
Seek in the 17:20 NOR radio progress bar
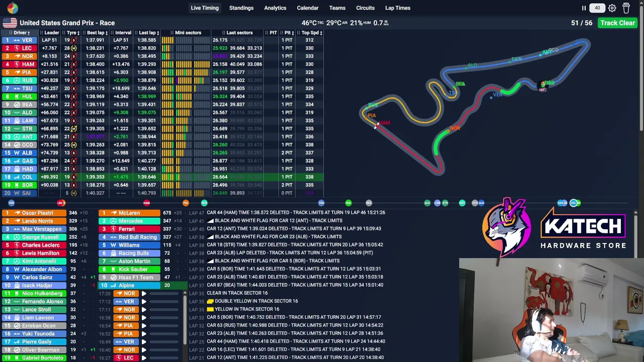pyautogui.click(x=165, y=294)
